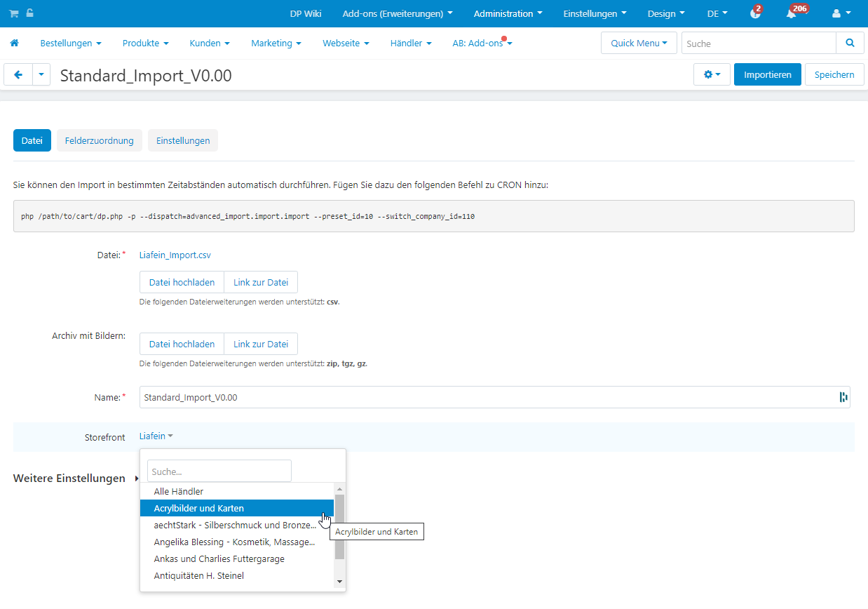Open the Design menu
Image resolution: width=868 pixels, height=609 pixels.
(666, 13)
